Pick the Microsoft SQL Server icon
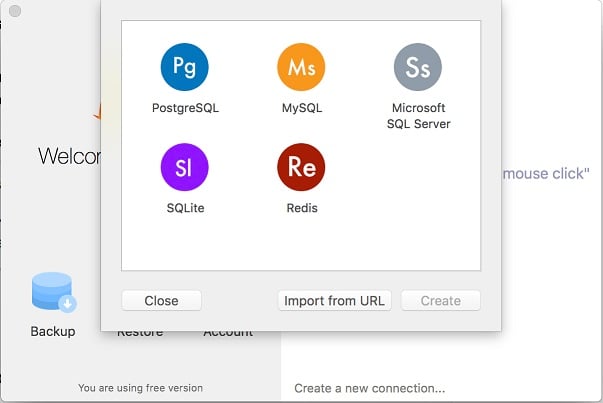The image size is (603, 403). pos(418,67)
